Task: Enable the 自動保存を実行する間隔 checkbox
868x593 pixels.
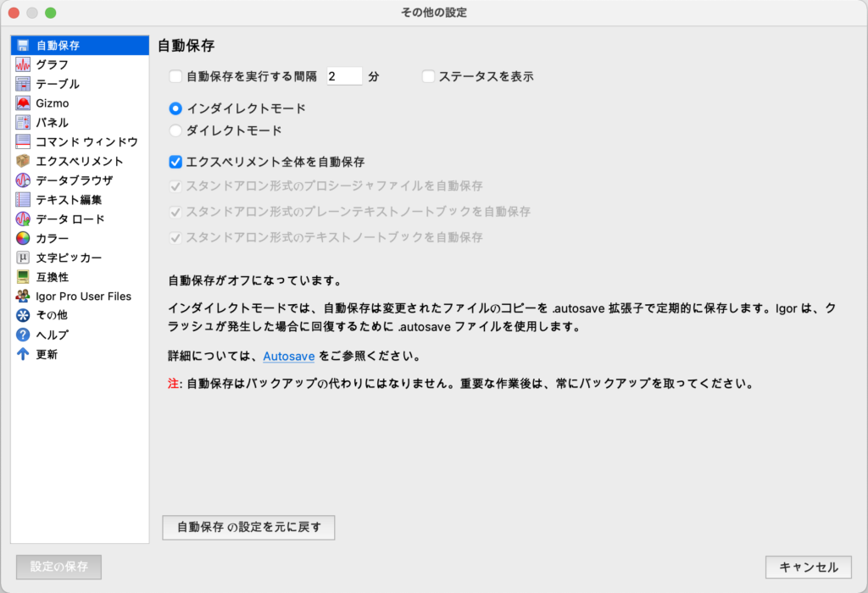Action: tap(175, 76)
